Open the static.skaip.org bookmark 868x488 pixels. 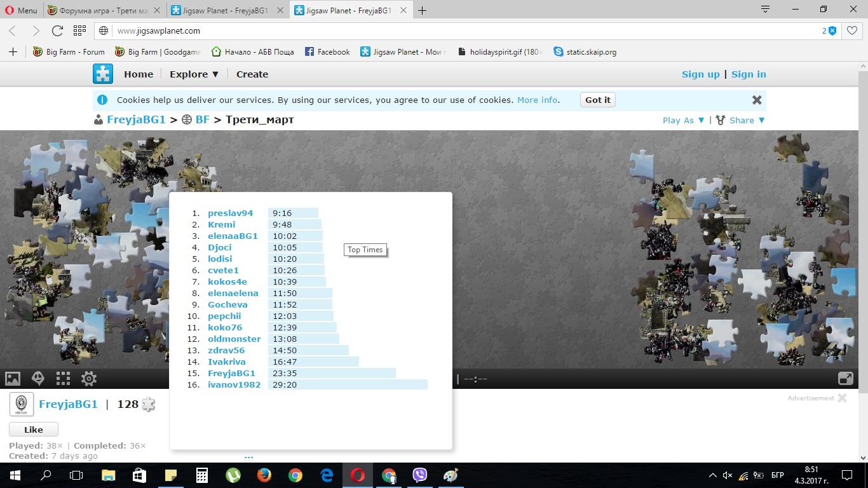585,52
